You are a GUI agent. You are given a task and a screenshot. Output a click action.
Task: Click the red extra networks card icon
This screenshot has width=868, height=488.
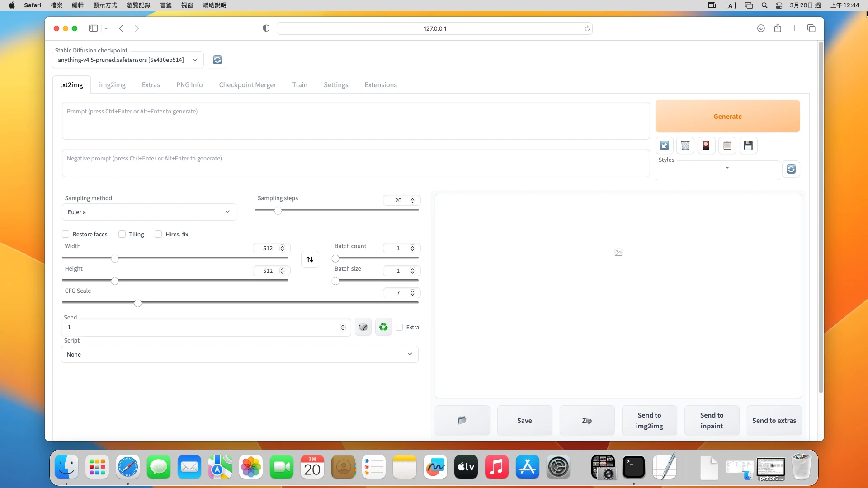click(706, 145)
